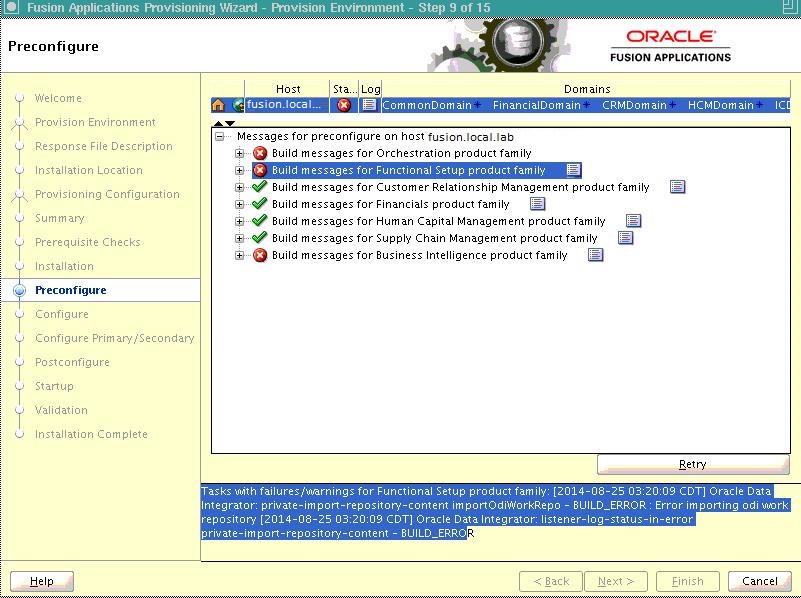Click the Log column header

click(x=370, y=89)
